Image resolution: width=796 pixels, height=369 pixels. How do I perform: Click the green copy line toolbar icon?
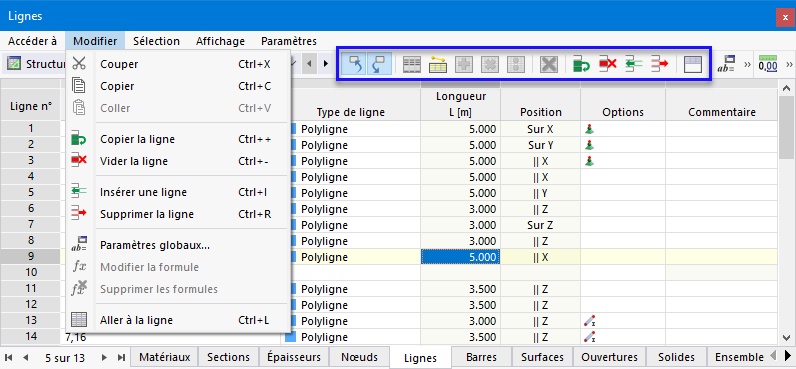point(581,64)
